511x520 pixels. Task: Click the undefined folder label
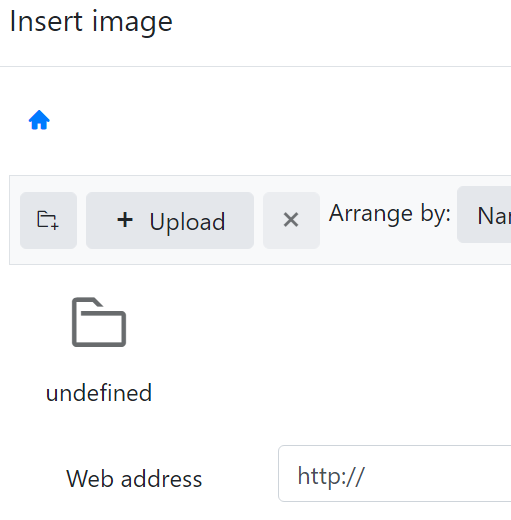point(99,393)
